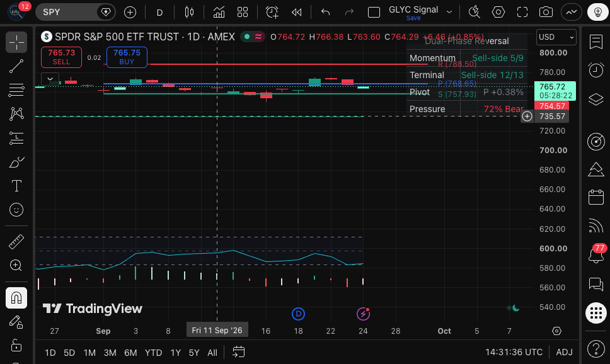Open the economic calendar in right sidebar
Image resolution: width=610 pixels, height=364 pixels.
[596, 197]
